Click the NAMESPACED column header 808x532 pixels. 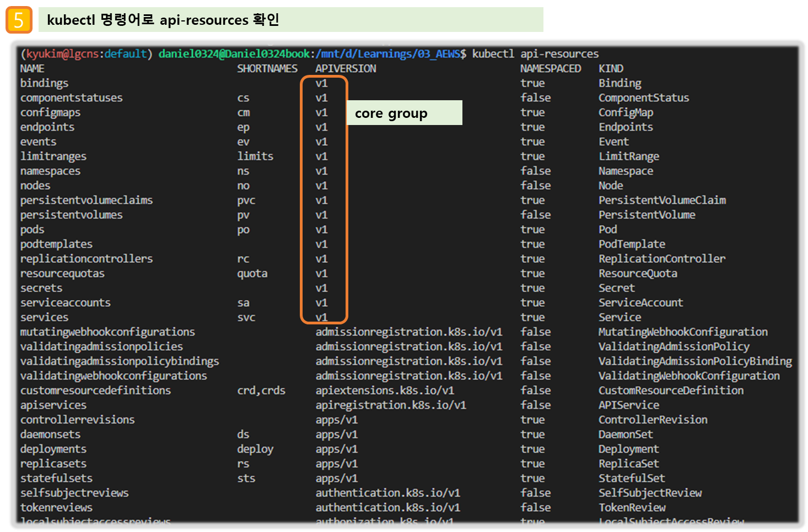pos(551,69)
